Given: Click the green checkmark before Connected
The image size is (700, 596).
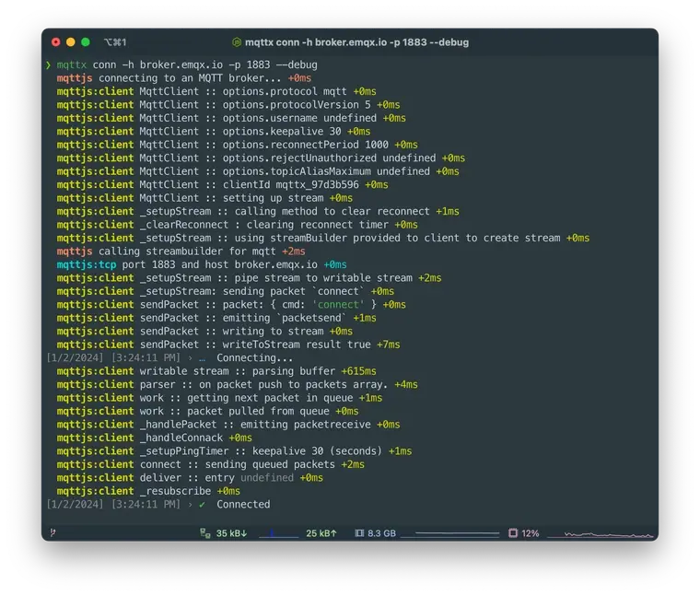Looking at the screenshot, I should [203, 505].
